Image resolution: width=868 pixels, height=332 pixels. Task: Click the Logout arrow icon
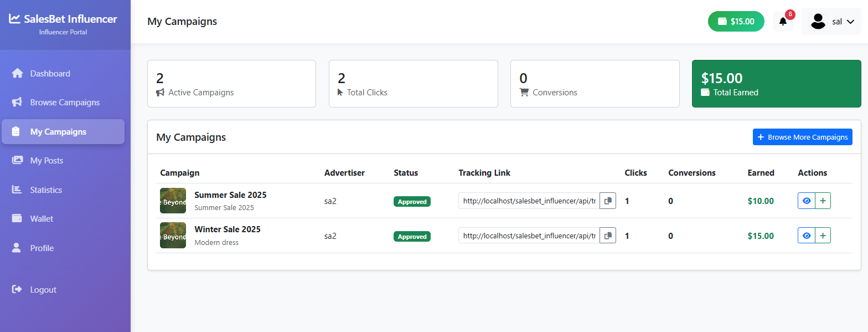[x=17, y=289]
